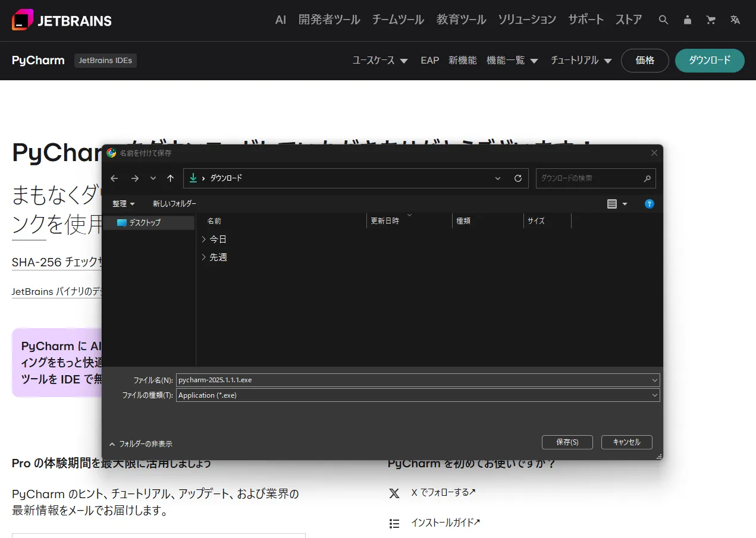Viewport: 756px width, 538px height.
Task: Open the 機能一覧 dropdown menu
Action: tap(512, 60)
